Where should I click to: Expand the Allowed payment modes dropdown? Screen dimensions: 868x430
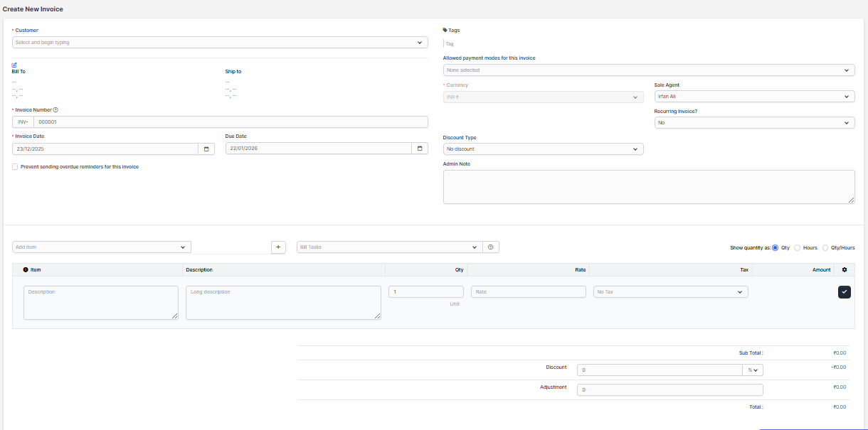648,70
